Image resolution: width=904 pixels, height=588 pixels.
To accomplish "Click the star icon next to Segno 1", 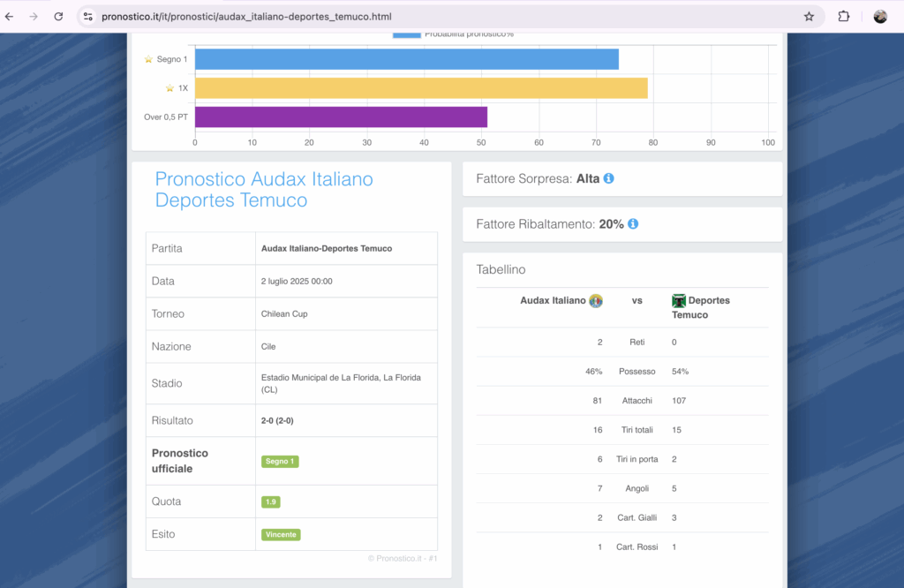I will click(148, 59).
